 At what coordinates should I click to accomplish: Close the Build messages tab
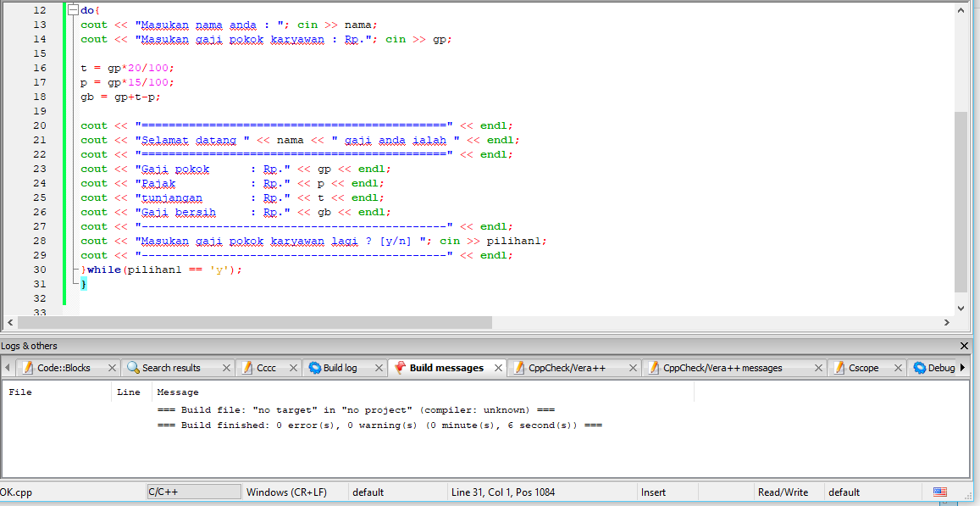499,368
